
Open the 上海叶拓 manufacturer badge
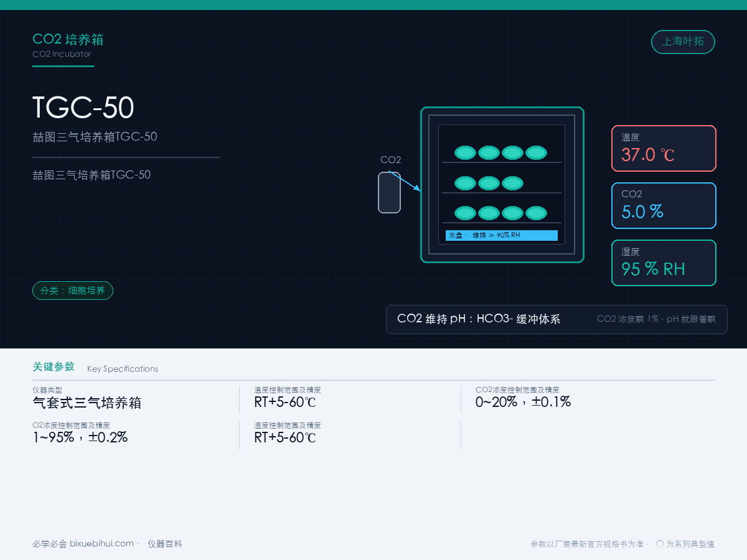point(683,42)
